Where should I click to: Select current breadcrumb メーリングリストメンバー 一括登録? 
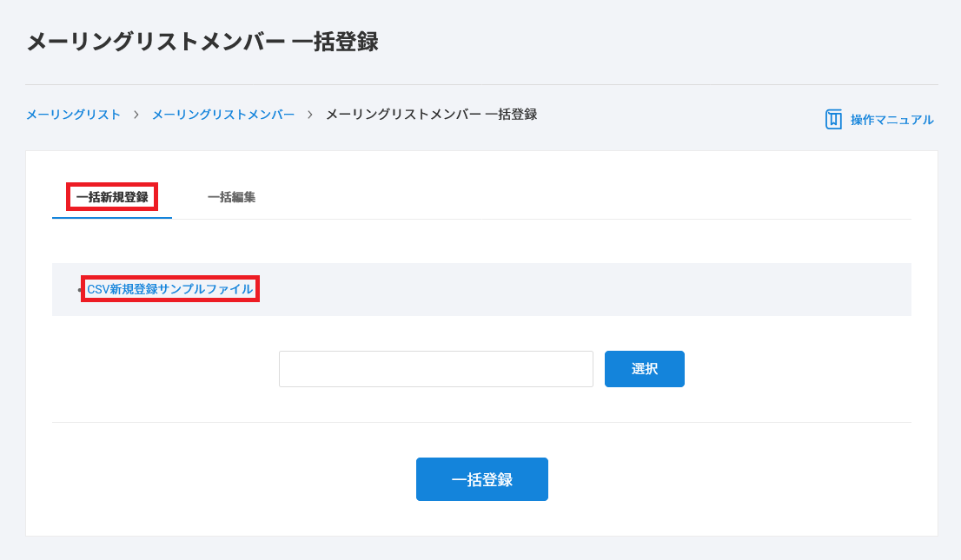point(431,115)
